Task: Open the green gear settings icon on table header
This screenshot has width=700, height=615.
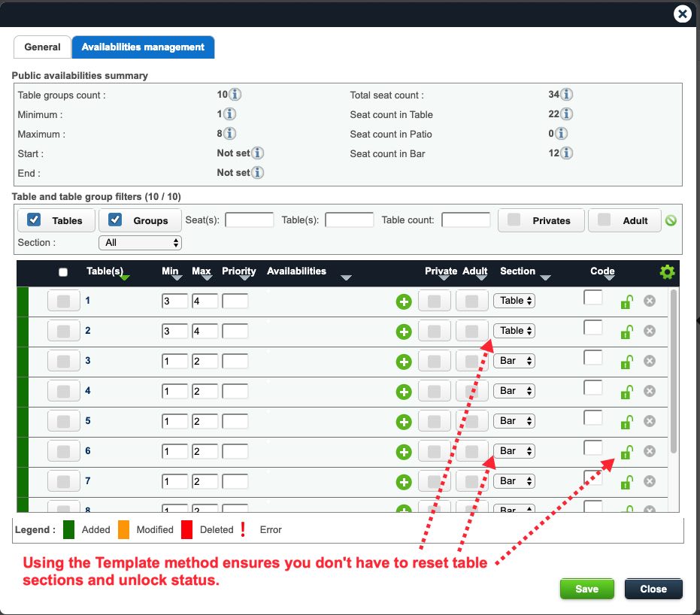Action: pos(666,272)
